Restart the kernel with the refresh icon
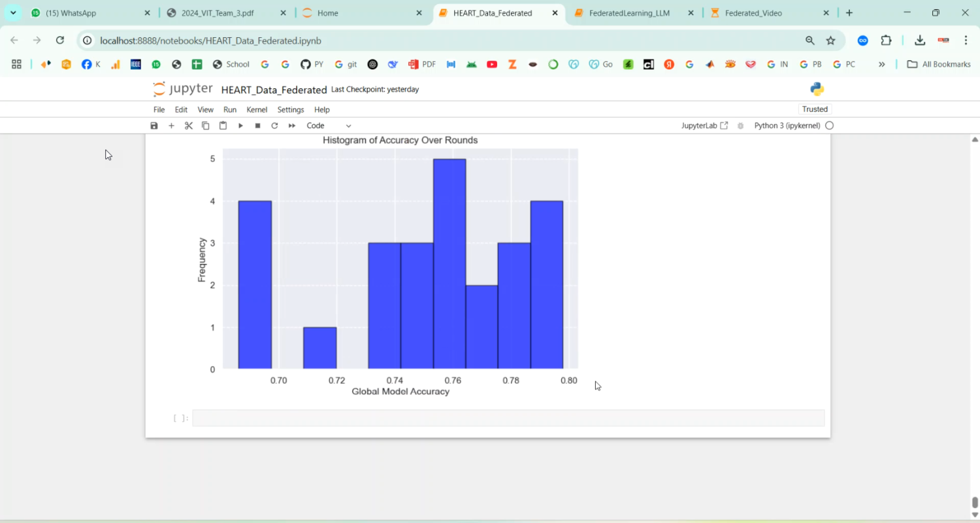This screenshot has height=523, width=980. coord(274,126)
